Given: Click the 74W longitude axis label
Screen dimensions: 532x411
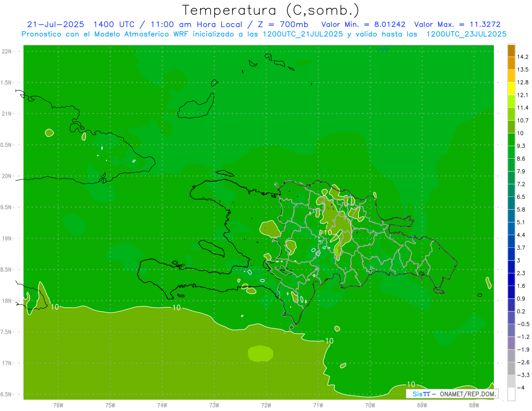Looking at the screenshot, I should point(162,404).
